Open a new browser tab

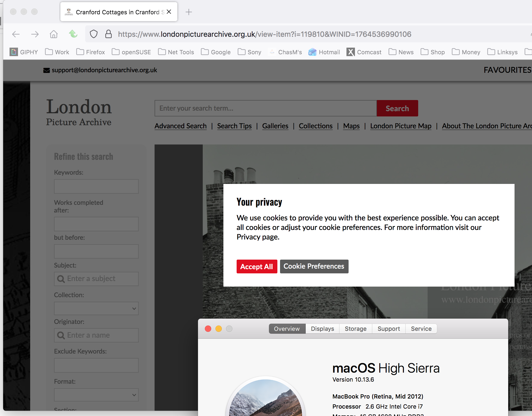[x=189, y=12]
